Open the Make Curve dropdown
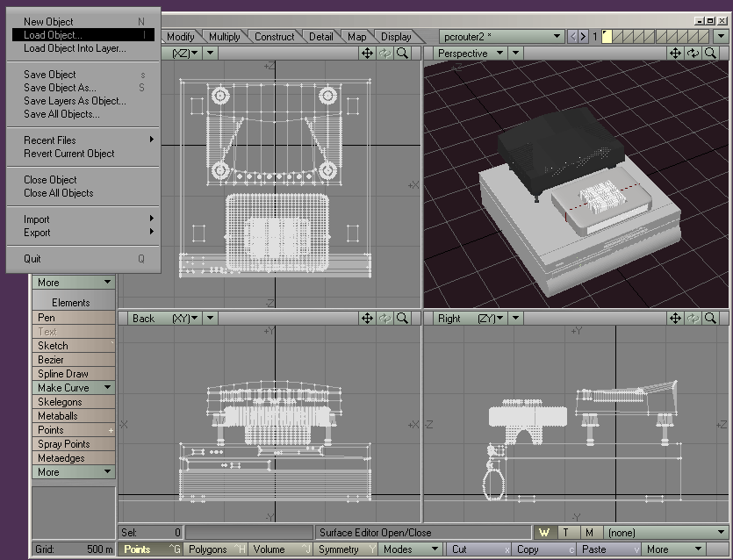This screenshot has width=733, height=560. [x=73, y=387]
